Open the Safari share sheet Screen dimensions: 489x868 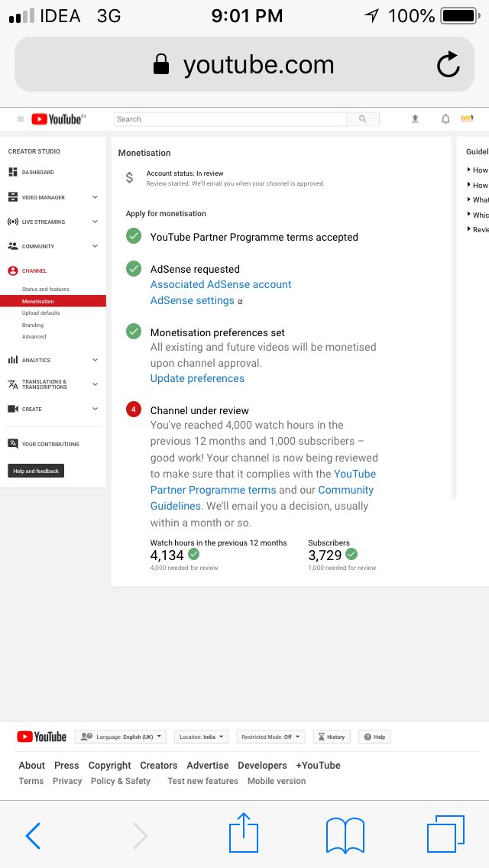(x=244, y=832)
